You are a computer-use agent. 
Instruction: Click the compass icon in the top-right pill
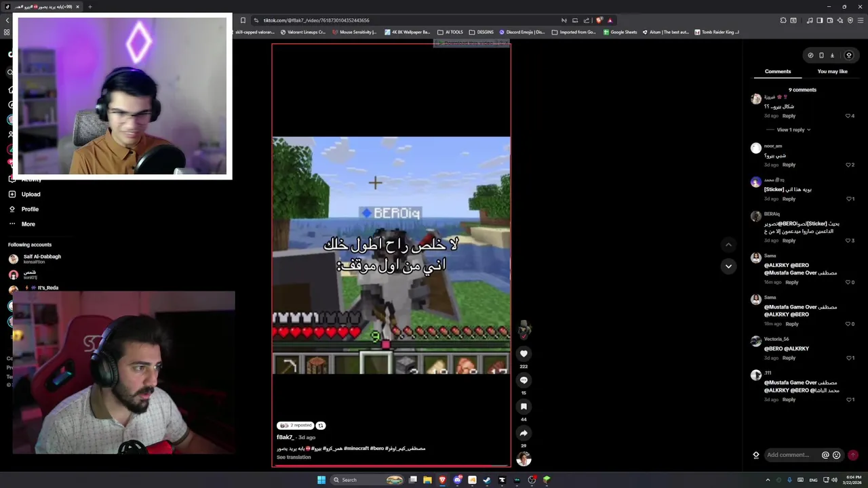810,56
